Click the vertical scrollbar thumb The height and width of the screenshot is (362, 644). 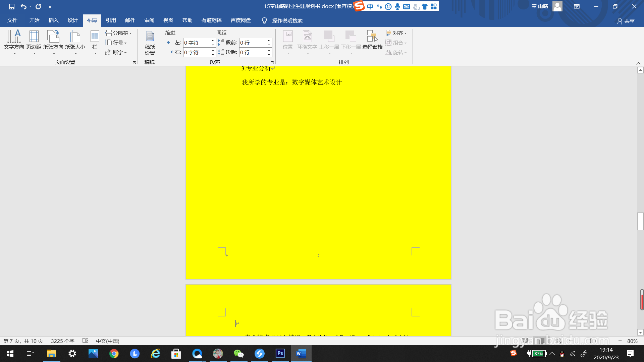point(640,221)
